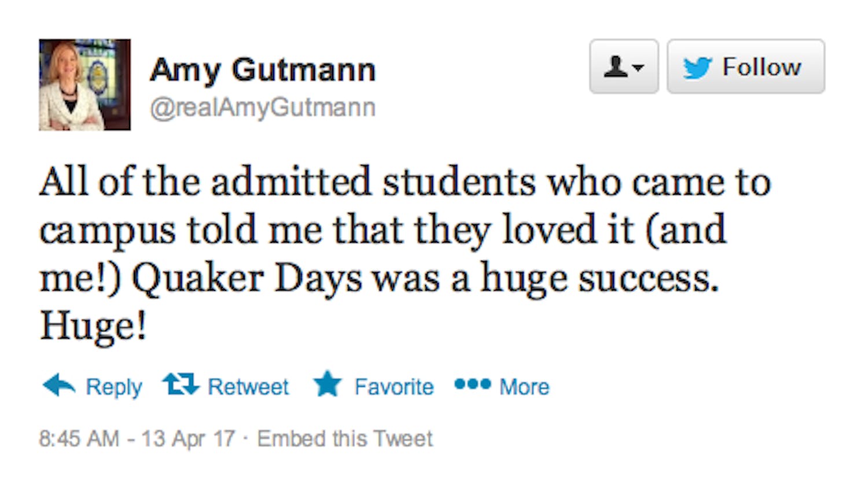This screenshot has width=868, height=488.
Task: Choose the Favorite text link
Action: [x=394, y=387]
